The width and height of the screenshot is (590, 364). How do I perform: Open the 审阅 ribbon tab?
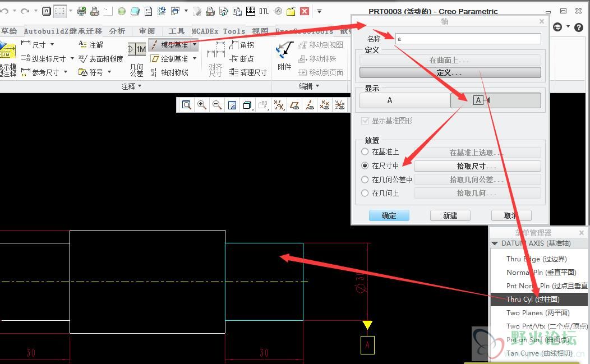(147, 31)
